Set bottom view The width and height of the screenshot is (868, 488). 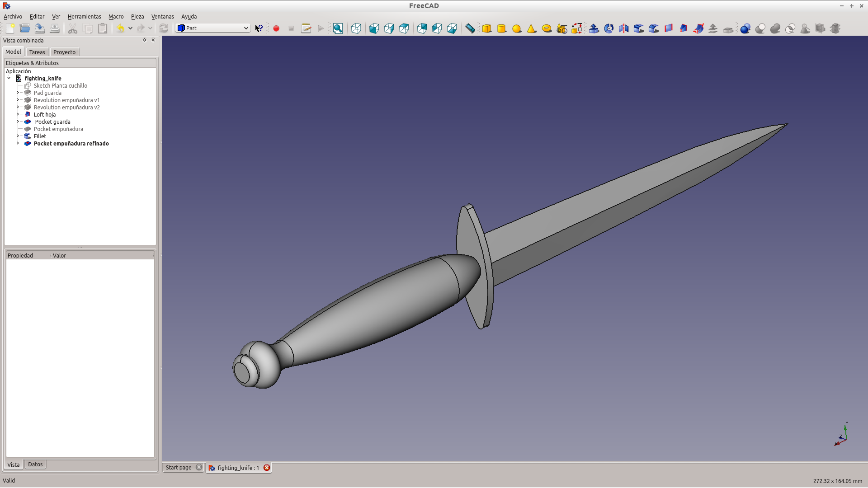pyautogui.click(x=437, y=28)
